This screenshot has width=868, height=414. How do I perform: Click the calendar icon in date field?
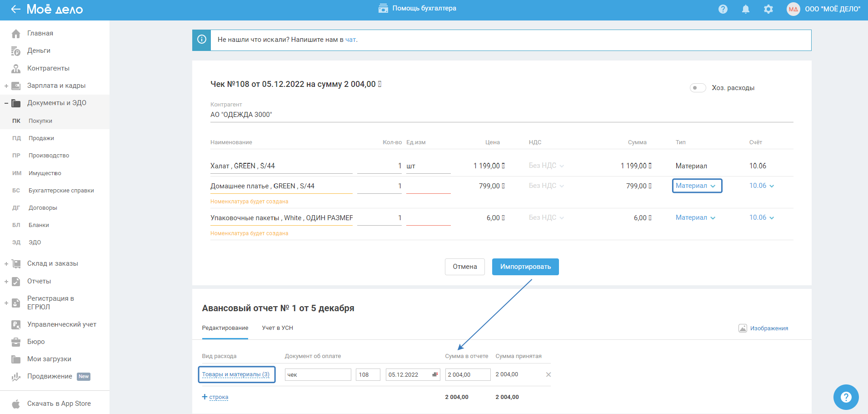435,374
